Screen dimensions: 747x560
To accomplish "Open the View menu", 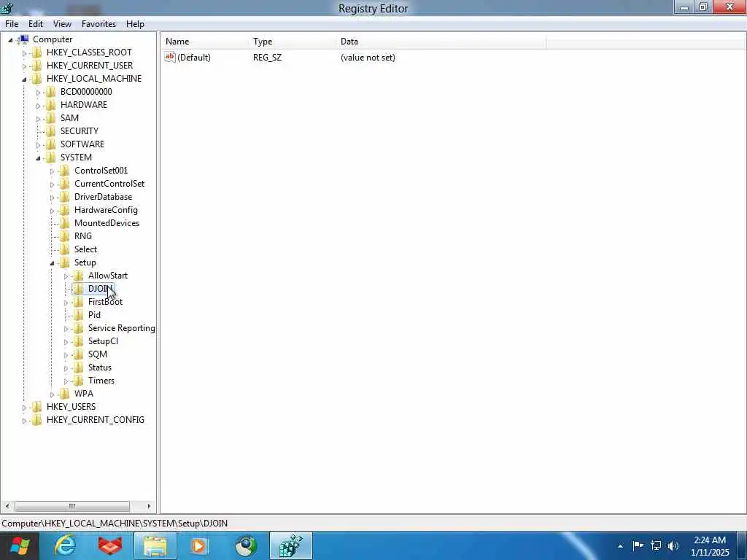I will 62,24.
